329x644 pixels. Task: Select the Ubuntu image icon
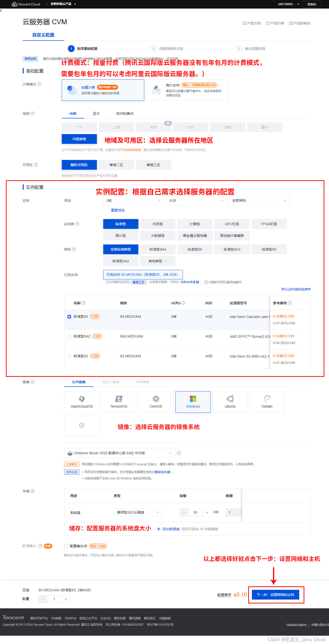[230, 402]
